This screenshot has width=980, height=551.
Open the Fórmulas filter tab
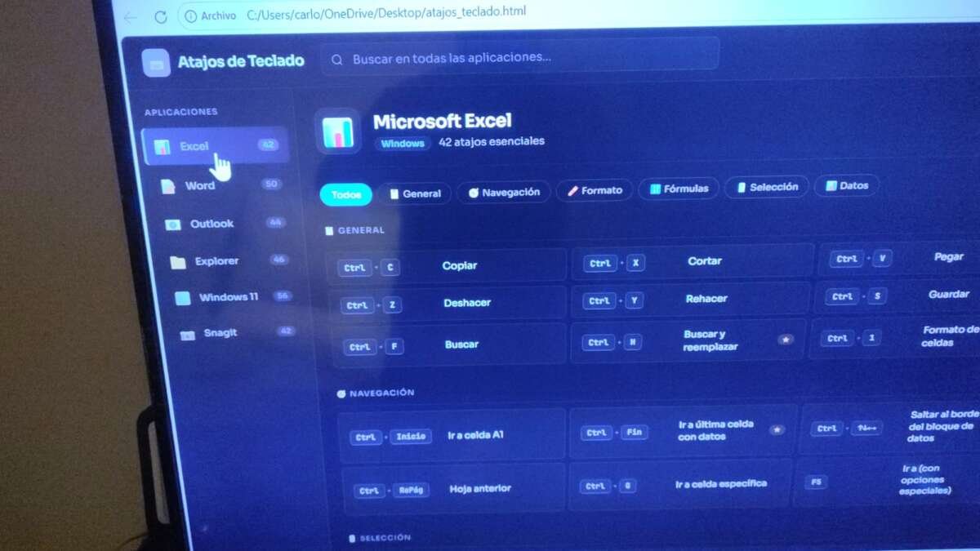(679, 189)
